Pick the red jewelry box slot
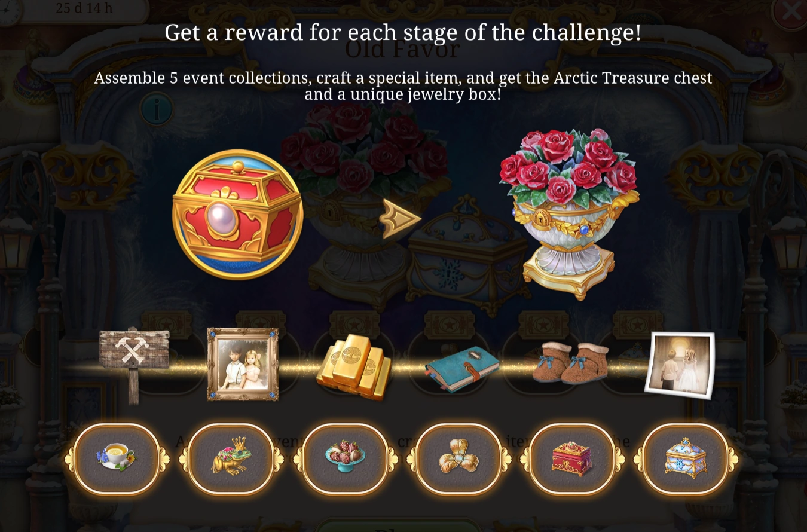The width and height of the screenshot is (807, 532). 572,458
